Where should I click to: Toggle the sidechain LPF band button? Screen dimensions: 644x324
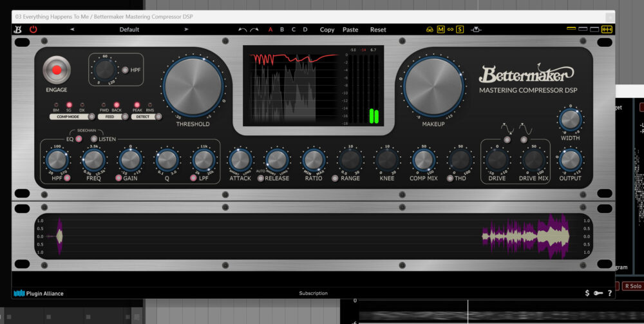click(193, 178)
